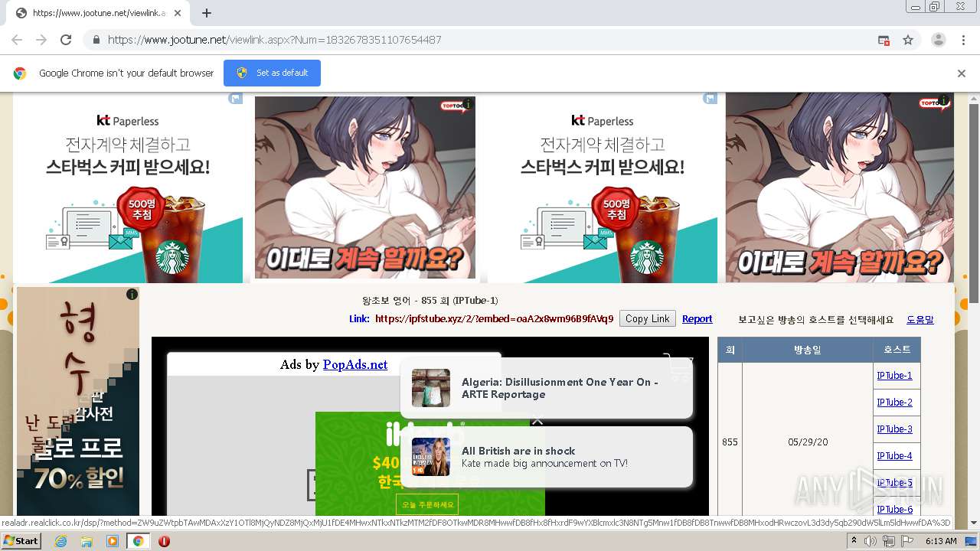Close the jootune.net tab
Screen dimensions: 980x551
[178, 13]
